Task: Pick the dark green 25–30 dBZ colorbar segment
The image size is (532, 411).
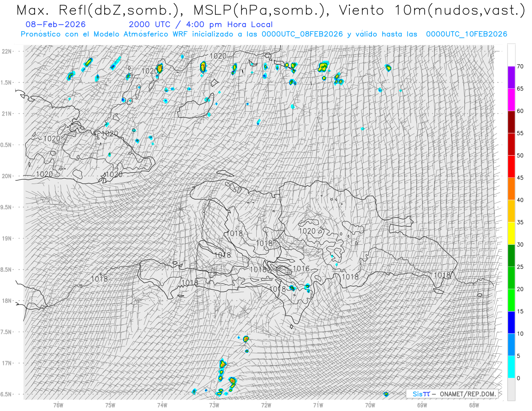Action: [x=511, y=255]
